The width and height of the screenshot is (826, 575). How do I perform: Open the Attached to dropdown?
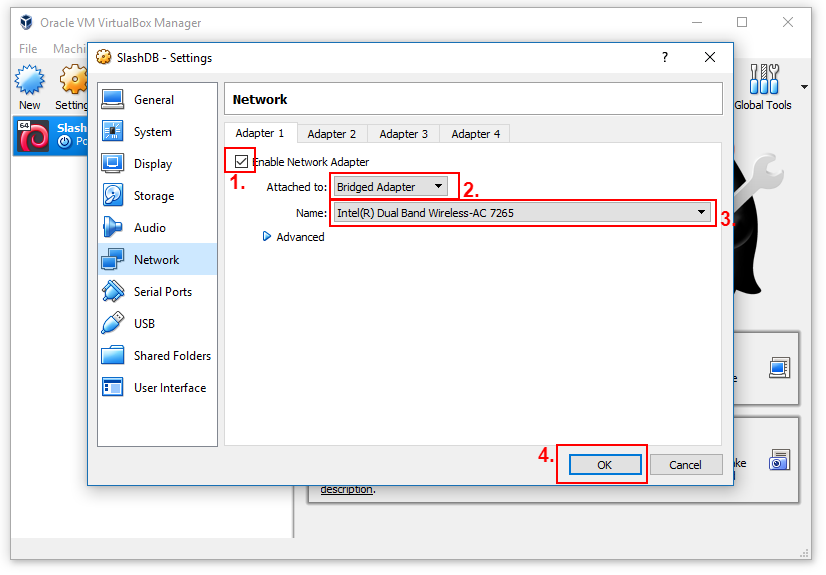point(391,187)
